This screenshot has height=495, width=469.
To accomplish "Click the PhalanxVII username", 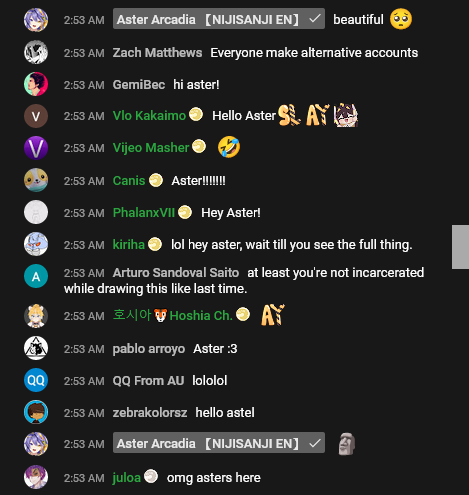I will click(144, 213).
